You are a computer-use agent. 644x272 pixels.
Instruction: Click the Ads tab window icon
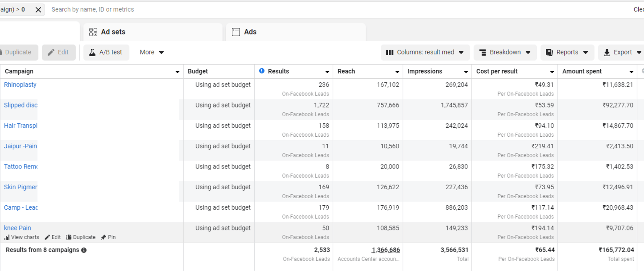tap(236, 32)
